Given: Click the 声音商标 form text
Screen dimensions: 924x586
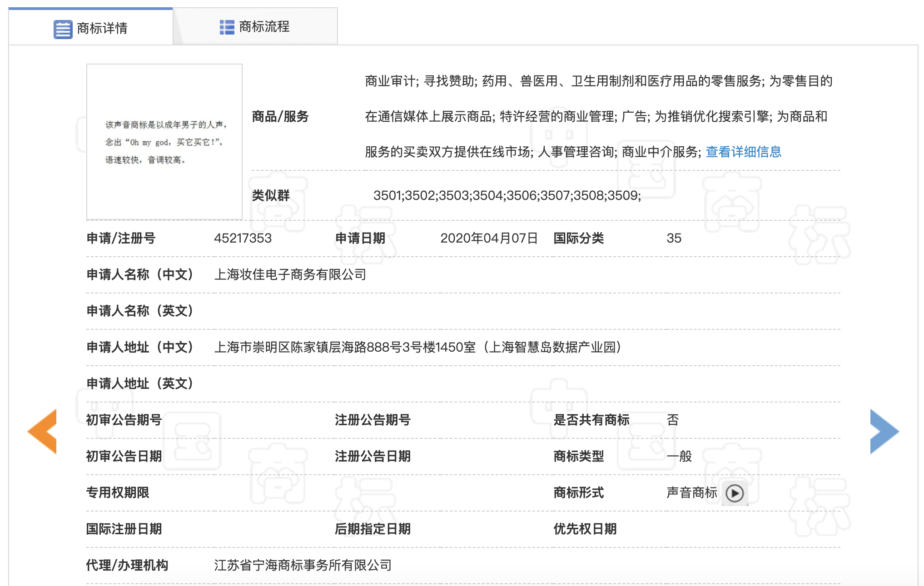Looking at the screenshot, I should pyautogui.click(x=691, y=493).
